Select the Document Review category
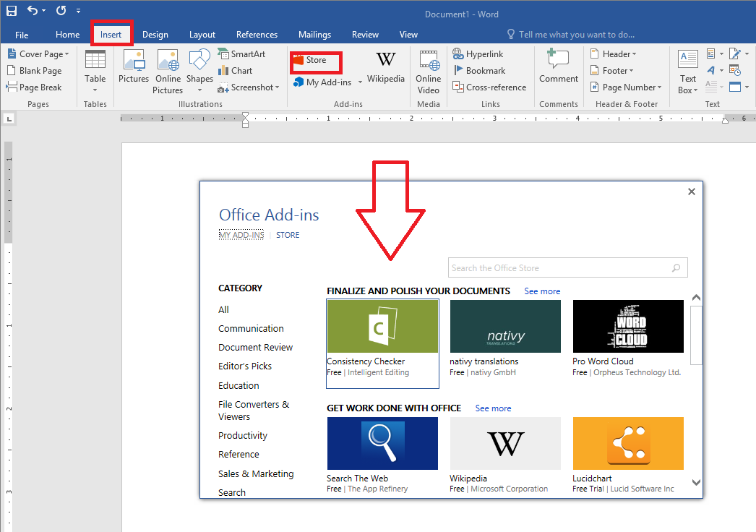The height and width of the screenshot is (532, 756). [x=255, y=347]
